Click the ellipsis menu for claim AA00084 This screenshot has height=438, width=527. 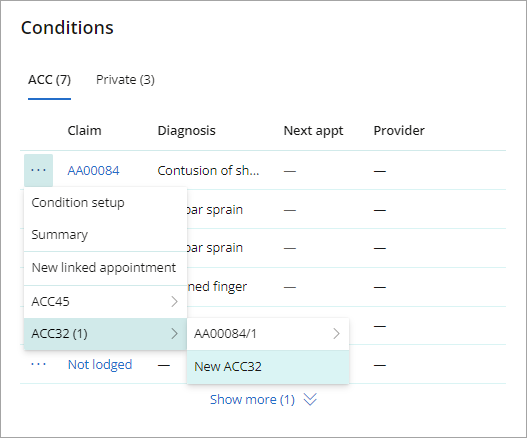[x=38, y=170]
